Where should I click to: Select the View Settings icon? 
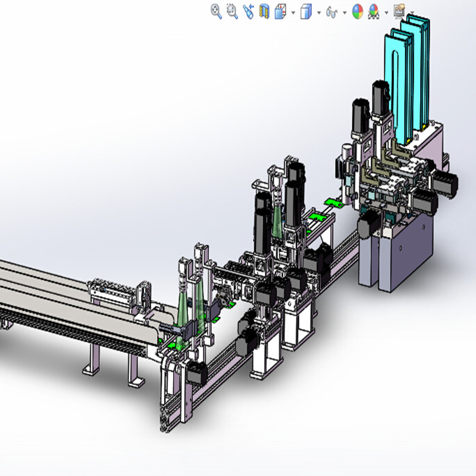point(400,10)
